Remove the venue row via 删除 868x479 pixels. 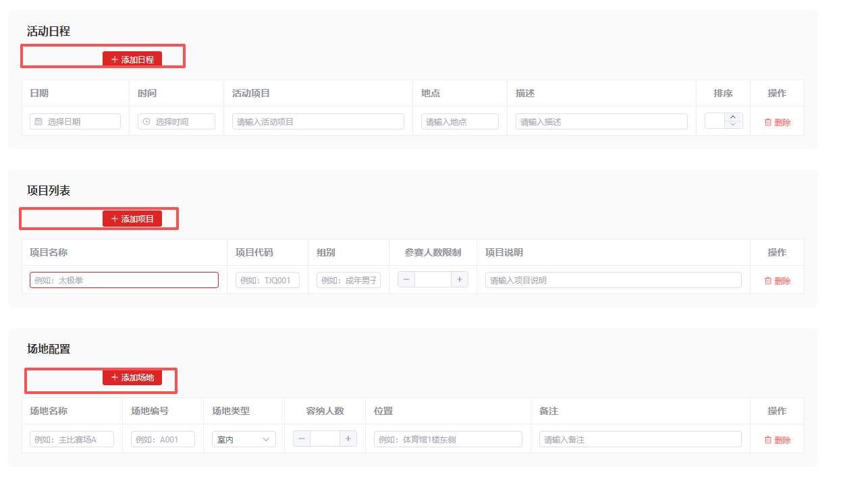tap(777, 440)
